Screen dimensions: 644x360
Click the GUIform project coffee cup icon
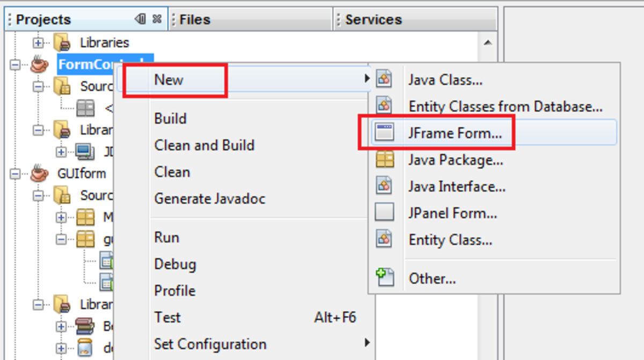click(39, 173)
